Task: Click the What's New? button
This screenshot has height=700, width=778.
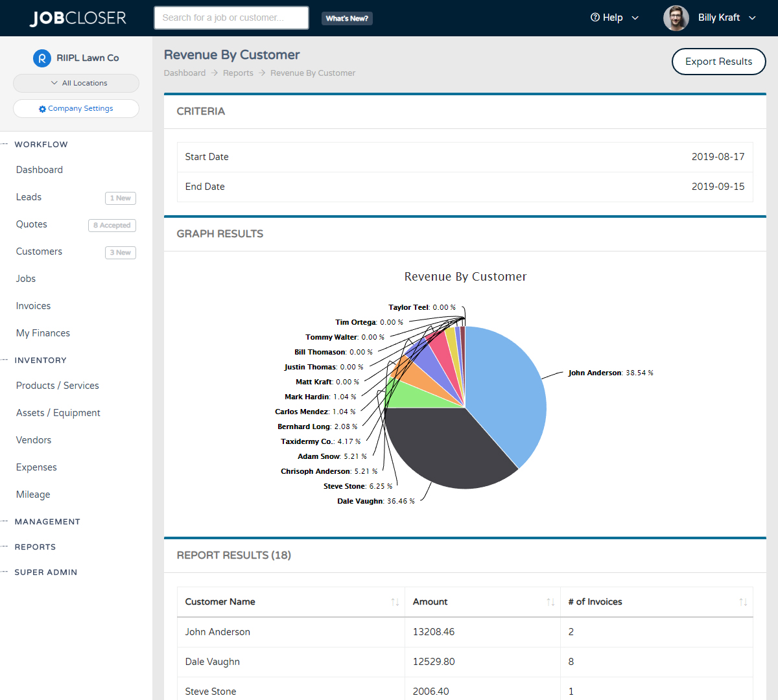Action: pos(347,18)
